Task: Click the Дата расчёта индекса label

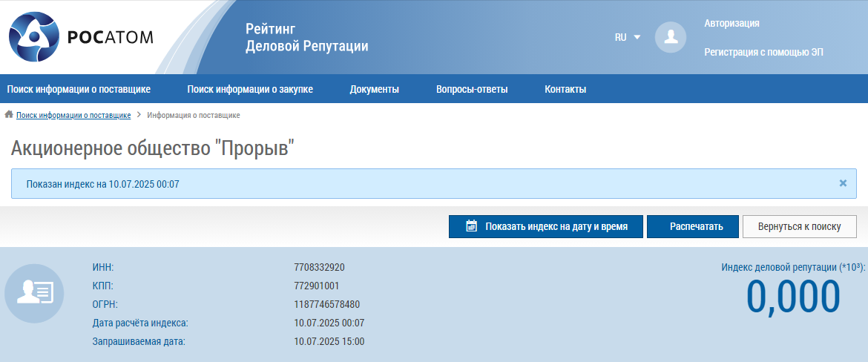Action: [140, 323]
